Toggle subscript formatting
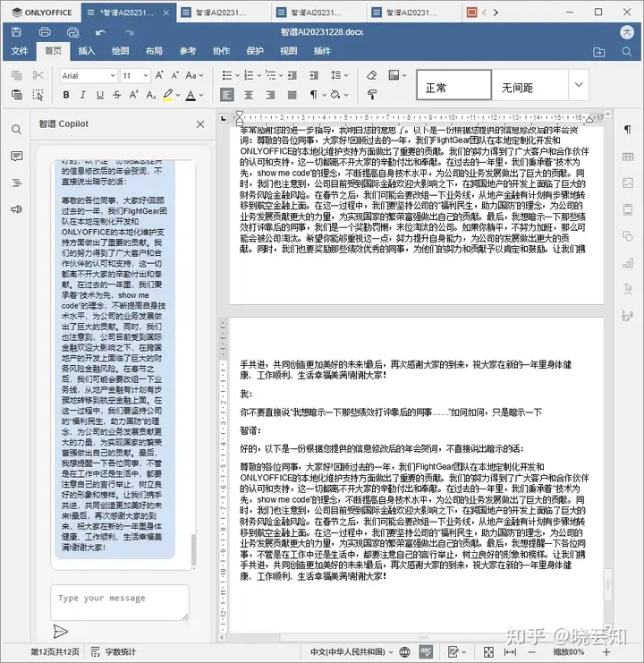The height and width of the screenshot is (663, 644). 151,95
